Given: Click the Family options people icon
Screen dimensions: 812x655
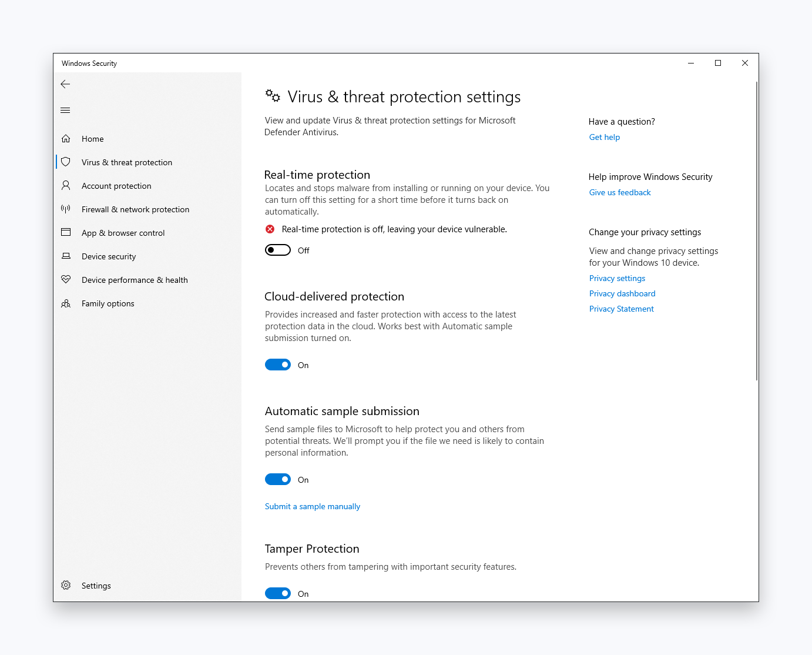Looking at the screenshot, I should pos(66,303).
